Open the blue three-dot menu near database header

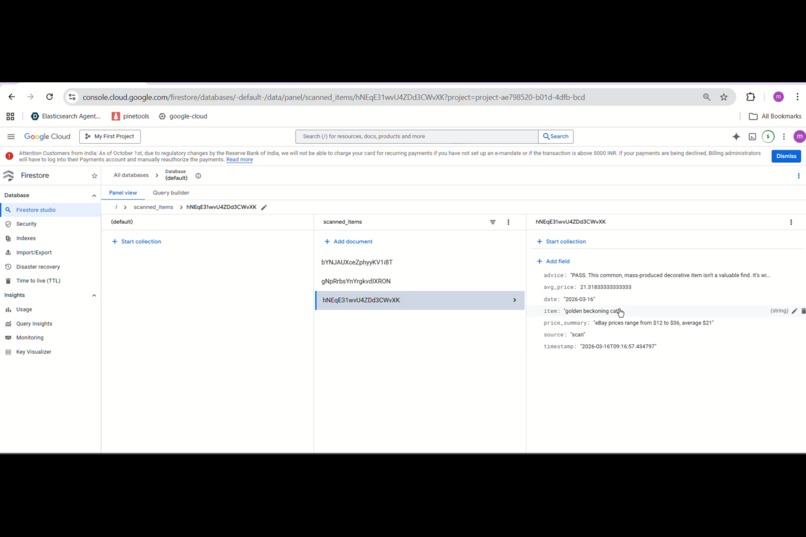click(x=798, y=176)
